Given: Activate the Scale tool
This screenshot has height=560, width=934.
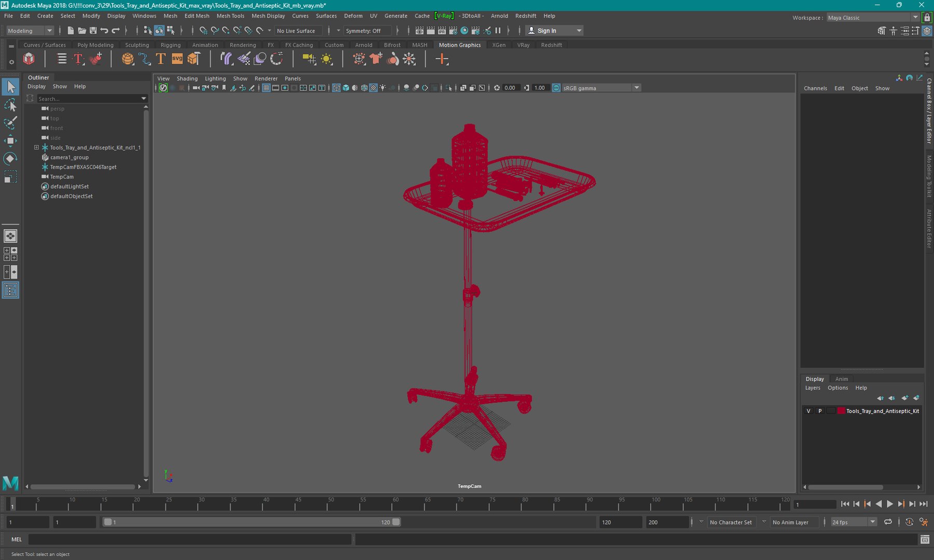Looking at the screenshot, I should (10, 176).
